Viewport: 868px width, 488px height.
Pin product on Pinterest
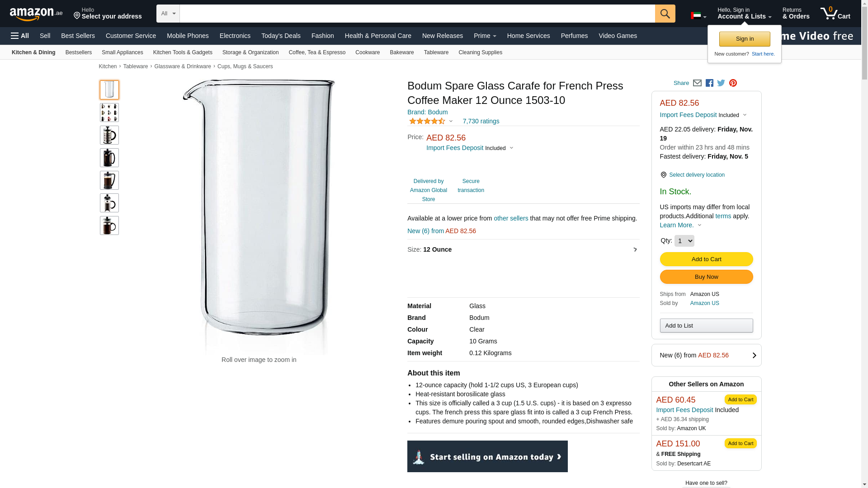733,83
